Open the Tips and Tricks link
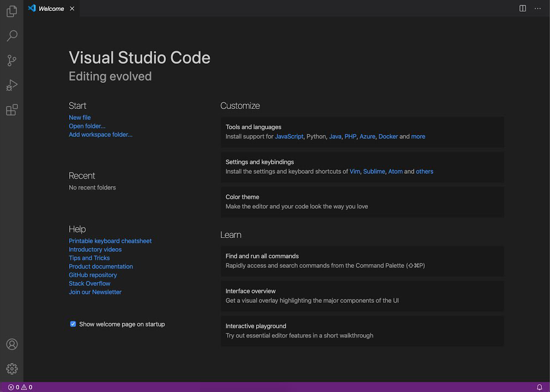 89,258
